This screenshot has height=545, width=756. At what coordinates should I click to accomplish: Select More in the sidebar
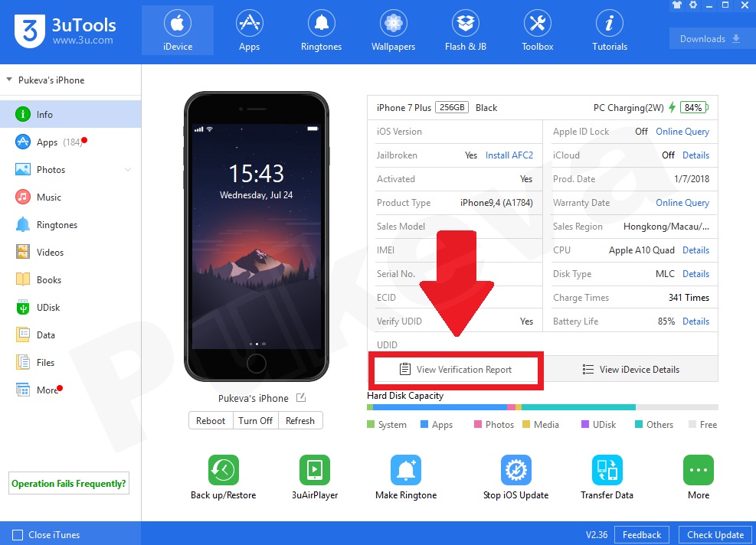(x=70, y=390)
